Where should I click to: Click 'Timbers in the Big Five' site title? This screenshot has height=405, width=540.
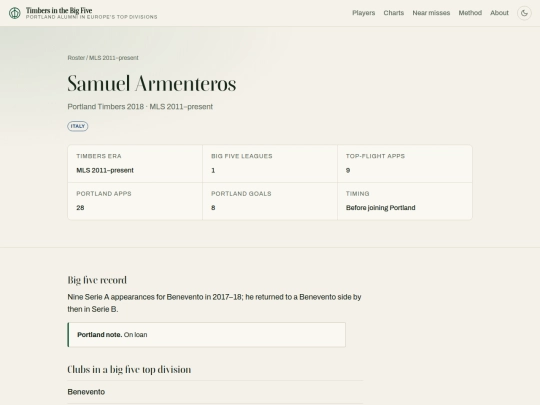pos(59,10)
